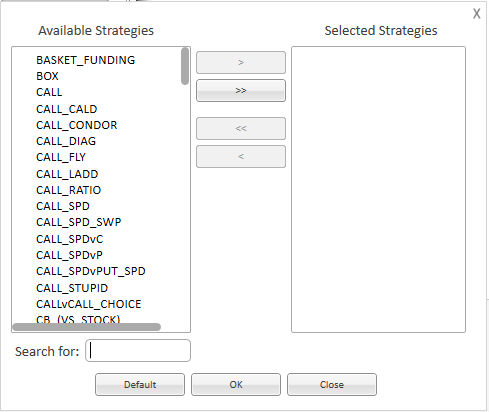The width and height of the screenshot is (489, 412).
Task: Select the CALL_CONDOR strategy
Action: [77, 125]
